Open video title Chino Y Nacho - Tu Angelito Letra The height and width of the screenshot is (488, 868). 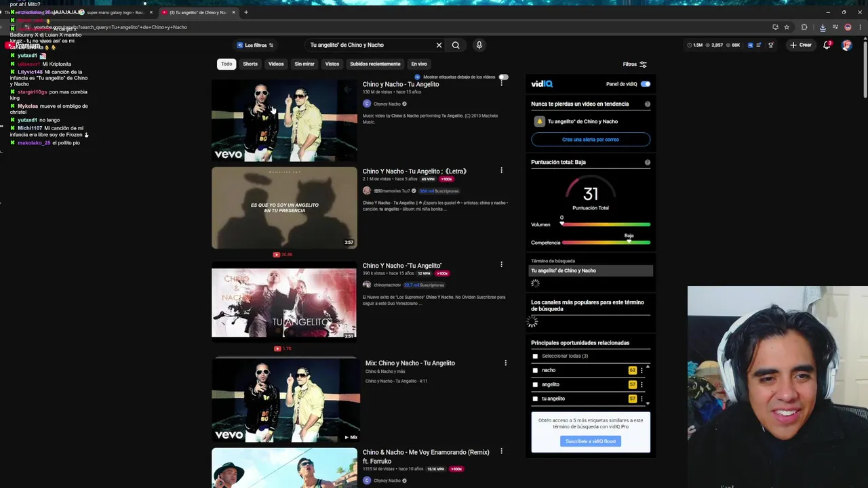click(x=414, y=171)
